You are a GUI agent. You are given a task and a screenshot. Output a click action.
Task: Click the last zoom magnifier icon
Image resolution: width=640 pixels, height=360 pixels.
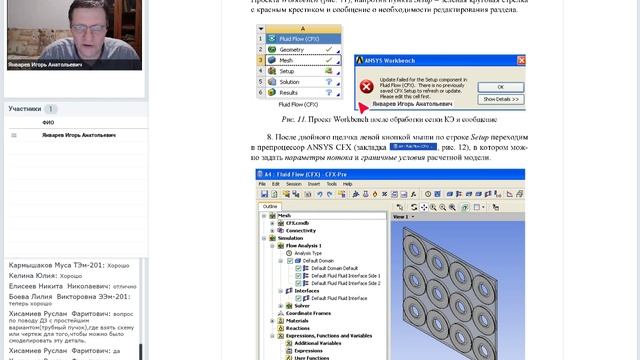[x=452, y=207]
